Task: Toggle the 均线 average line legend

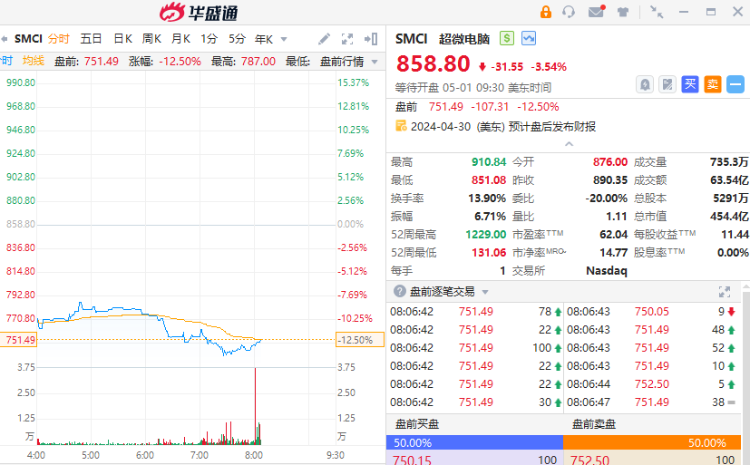Action: coord(33,61)
